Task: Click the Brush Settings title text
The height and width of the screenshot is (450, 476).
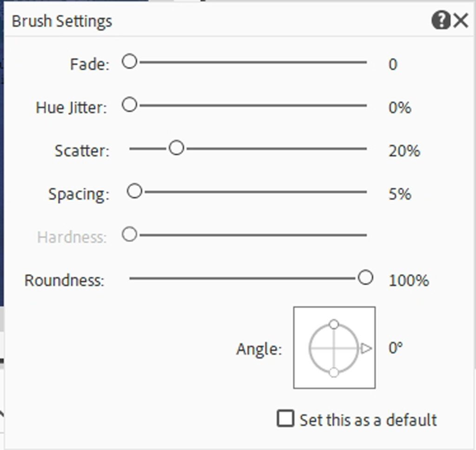Action: pyautogui.click(x=61, y=20)
